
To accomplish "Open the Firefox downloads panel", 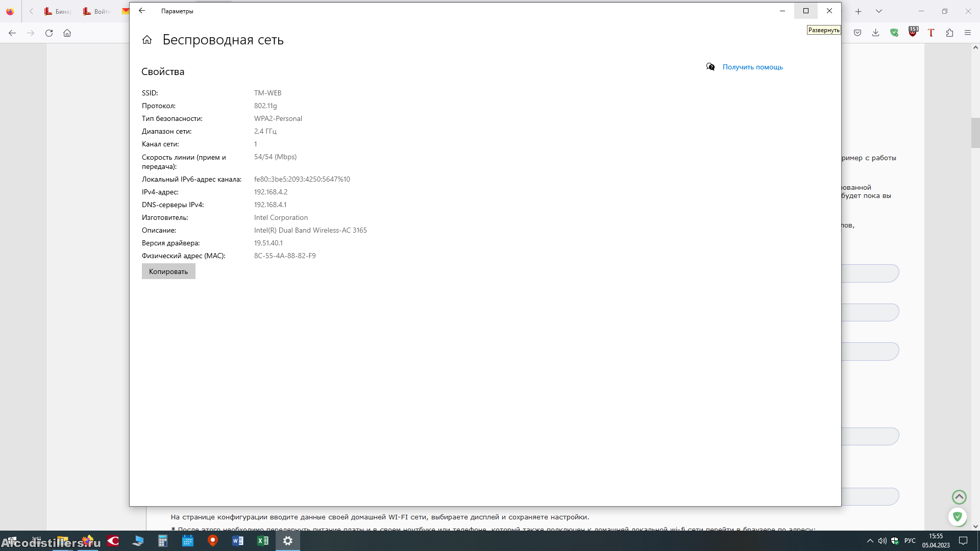I will (x=875, y=33).
